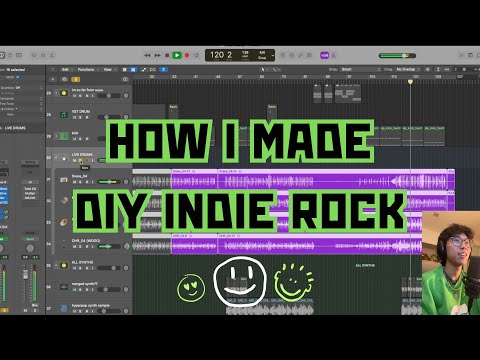Expand the kick track stack triangle
This screenshot has width=480, height=360.
56,136
